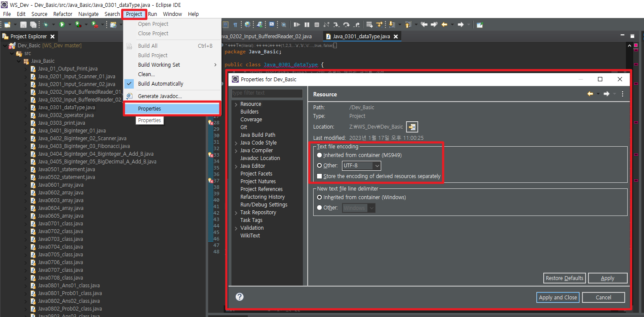
Task: Click the Save All toolbar icon
Action: click(33, 25)
